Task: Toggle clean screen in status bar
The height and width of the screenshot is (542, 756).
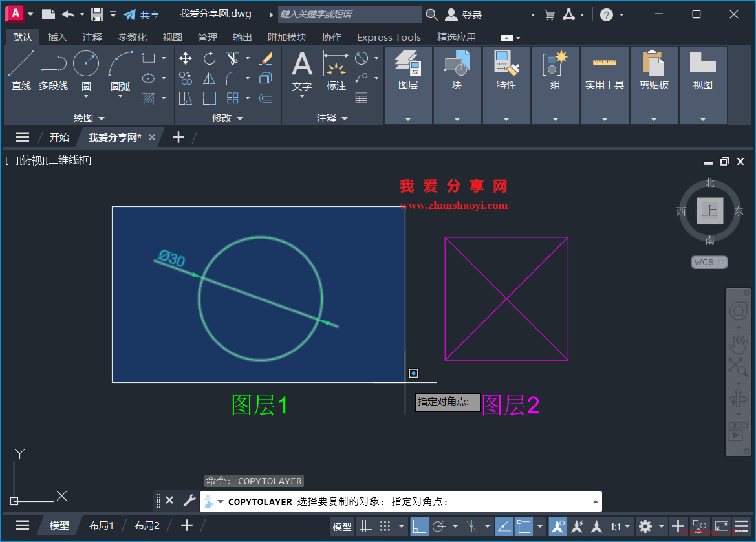Action: pos(722,526)
